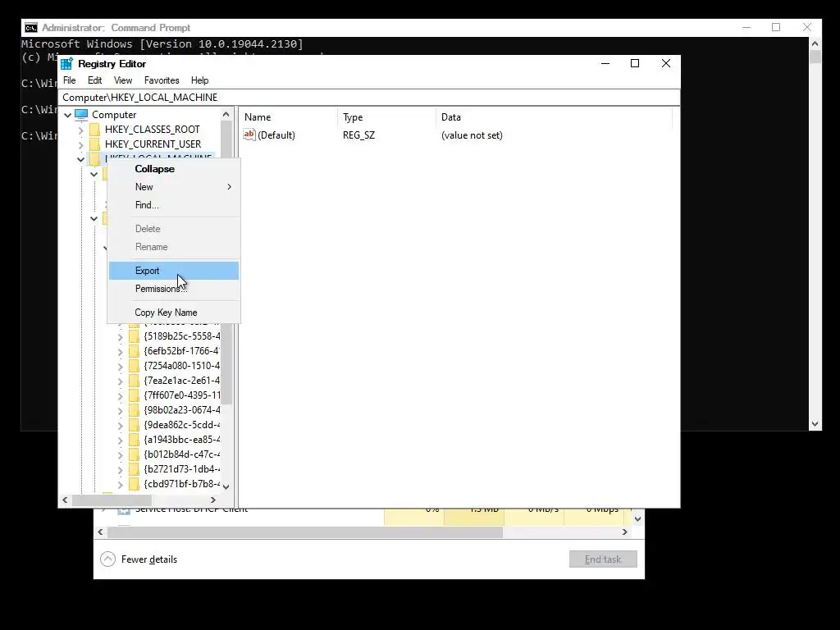
Task: Click folder icon of {98b02a23-0674-4 key
Action: (134, 410)
